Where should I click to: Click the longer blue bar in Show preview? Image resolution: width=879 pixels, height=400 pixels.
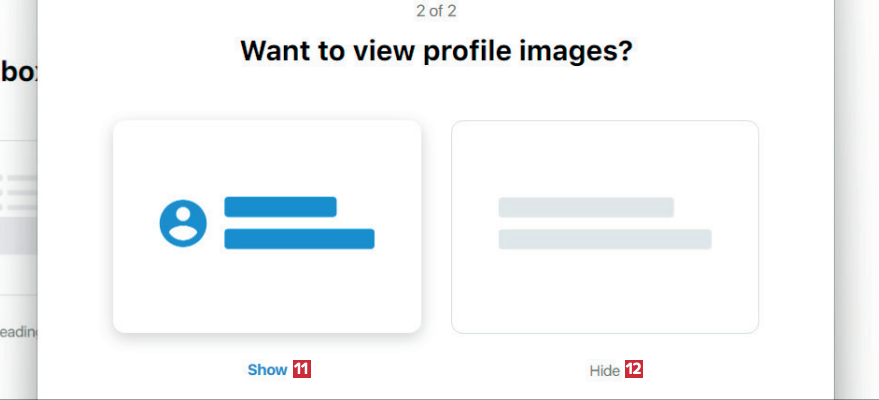pyautogui.click(x=299, y=238)
